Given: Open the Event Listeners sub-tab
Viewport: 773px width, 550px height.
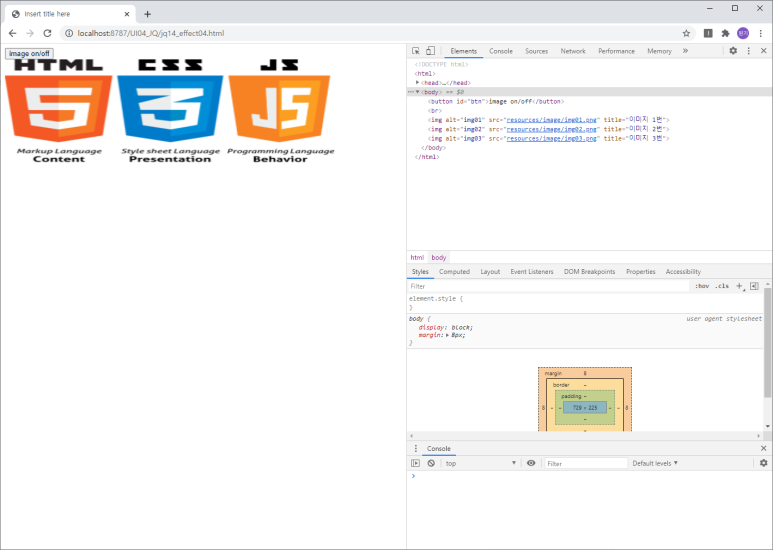Looking at the screenshot, I should click(532, 272).
